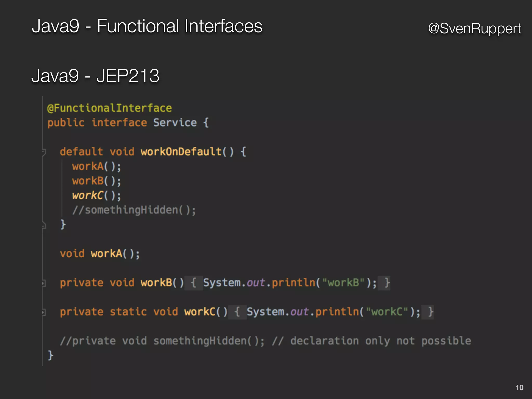Click the folded opening brace after workC()
Image resolution: width=532 pixels, height=399 pixels.
click(237, 312)
